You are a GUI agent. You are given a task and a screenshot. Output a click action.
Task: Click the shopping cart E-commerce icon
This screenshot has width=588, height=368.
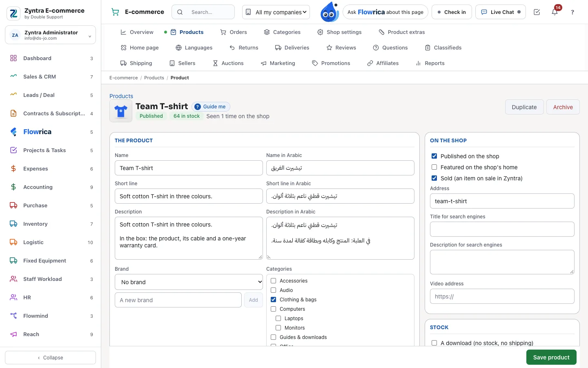(x=116, y=12)
